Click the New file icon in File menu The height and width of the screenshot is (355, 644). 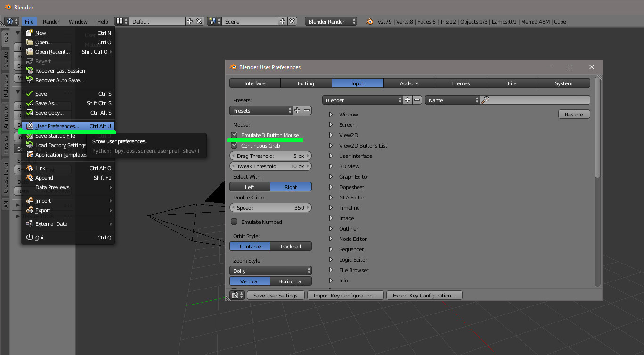[30, 33]
